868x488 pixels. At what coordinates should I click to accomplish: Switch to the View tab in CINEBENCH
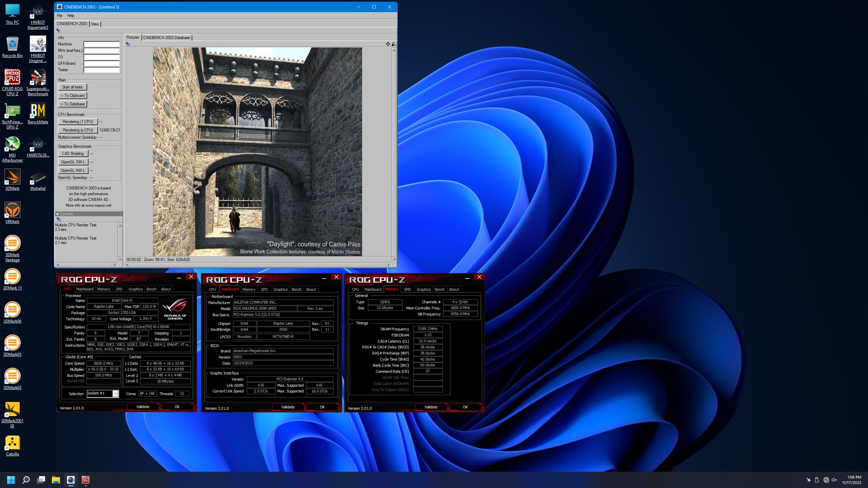95,24
